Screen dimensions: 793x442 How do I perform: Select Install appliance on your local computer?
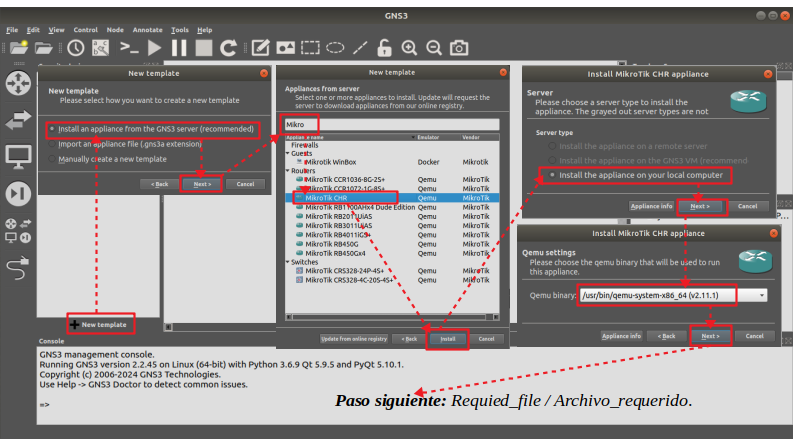point(636,175)
